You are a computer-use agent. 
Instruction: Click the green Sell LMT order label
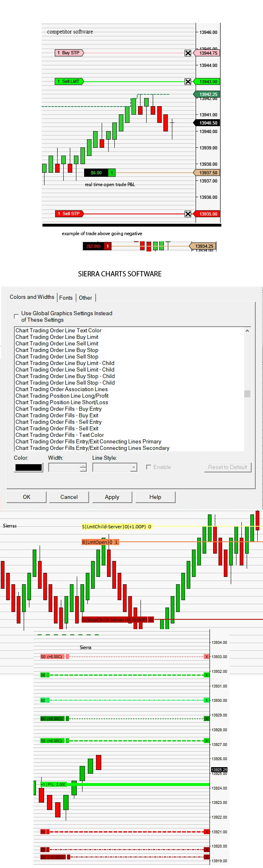click(x=69, y=81)
